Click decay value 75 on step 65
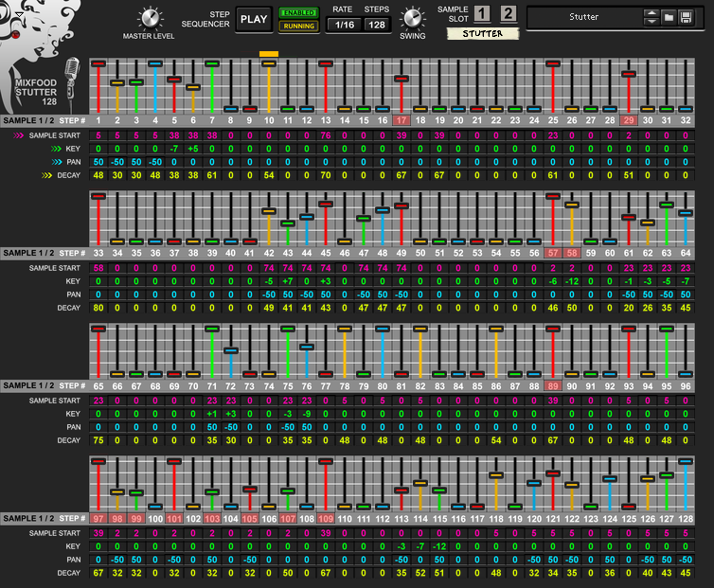Screen dimensions: 714x588 [x=98, y=440]
